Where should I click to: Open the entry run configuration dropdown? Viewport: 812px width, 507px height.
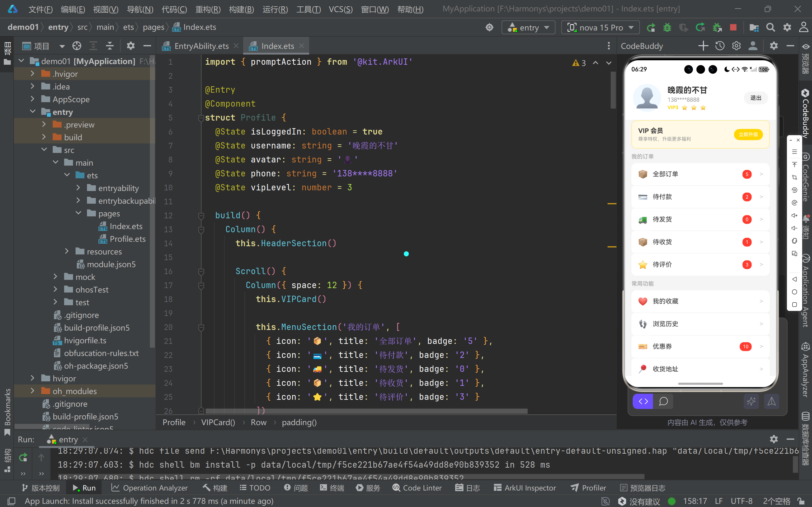[528, 28]
